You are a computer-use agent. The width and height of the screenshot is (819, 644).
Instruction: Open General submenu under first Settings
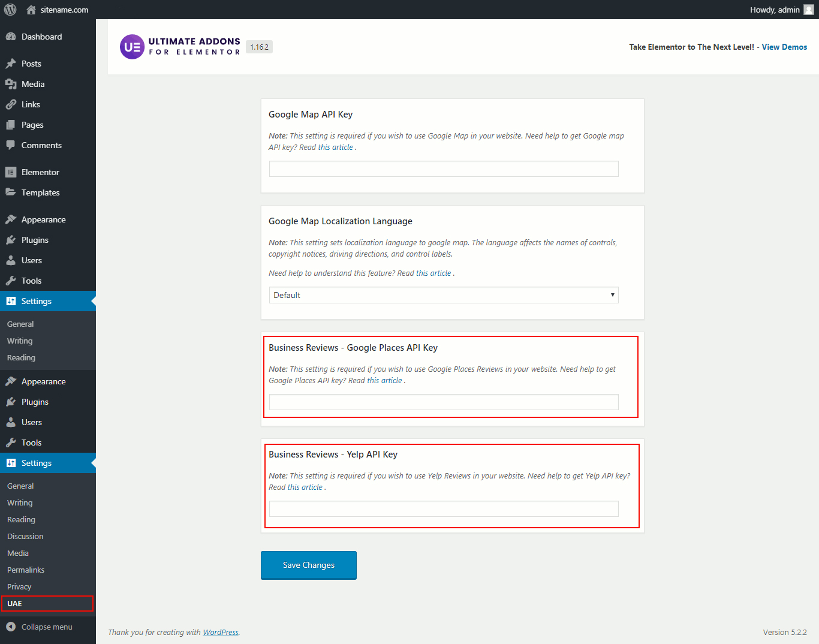pos(20,324)
